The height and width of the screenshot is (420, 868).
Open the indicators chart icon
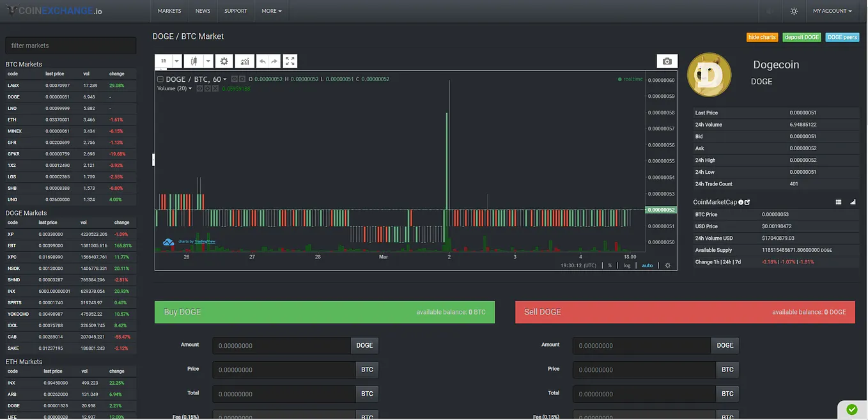click(x=244, y=61)
